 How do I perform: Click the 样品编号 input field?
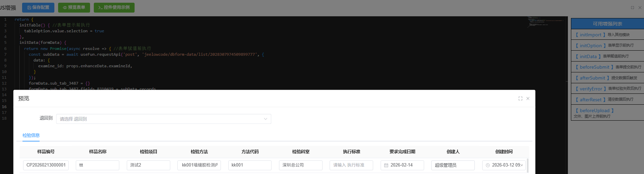pos(46,165)
